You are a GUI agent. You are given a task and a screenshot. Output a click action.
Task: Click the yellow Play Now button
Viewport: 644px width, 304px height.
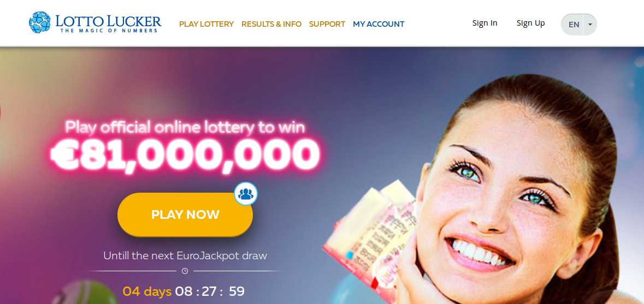pos(185,214)
